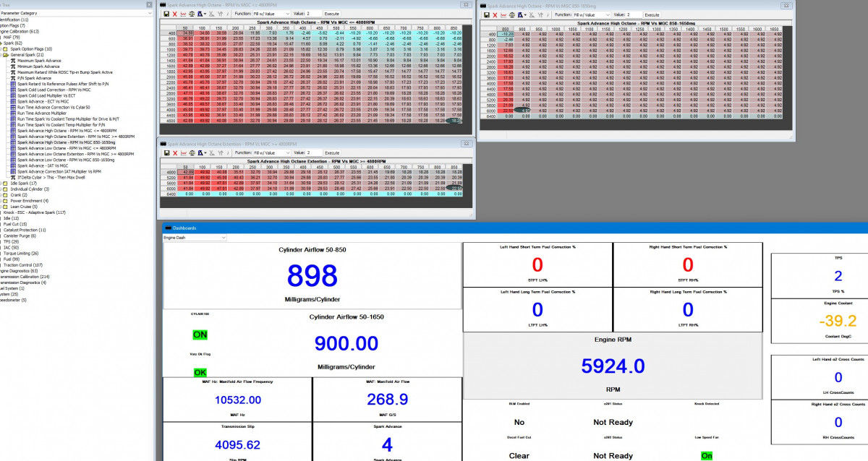The height and width of the screenshot is (461, 868).
Task: Click the pi icon beside Maximum Spark Advance
Action: pyautogui.click(x=12, y=61)
